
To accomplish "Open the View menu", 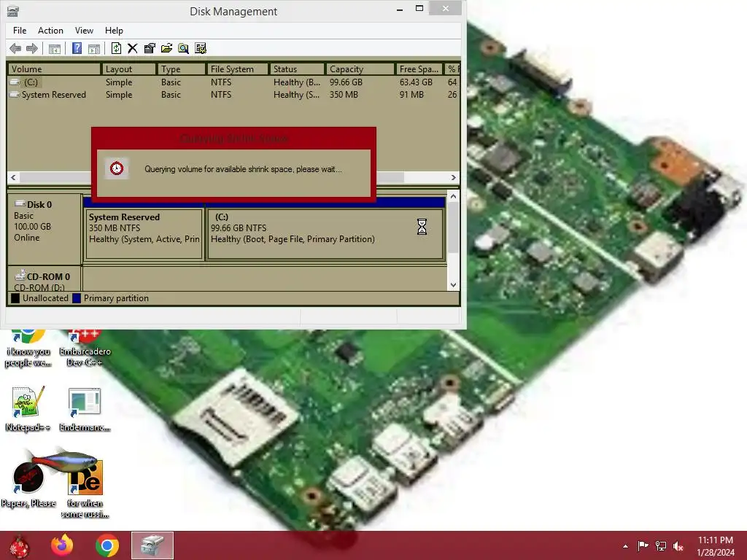I will [84, 31].
